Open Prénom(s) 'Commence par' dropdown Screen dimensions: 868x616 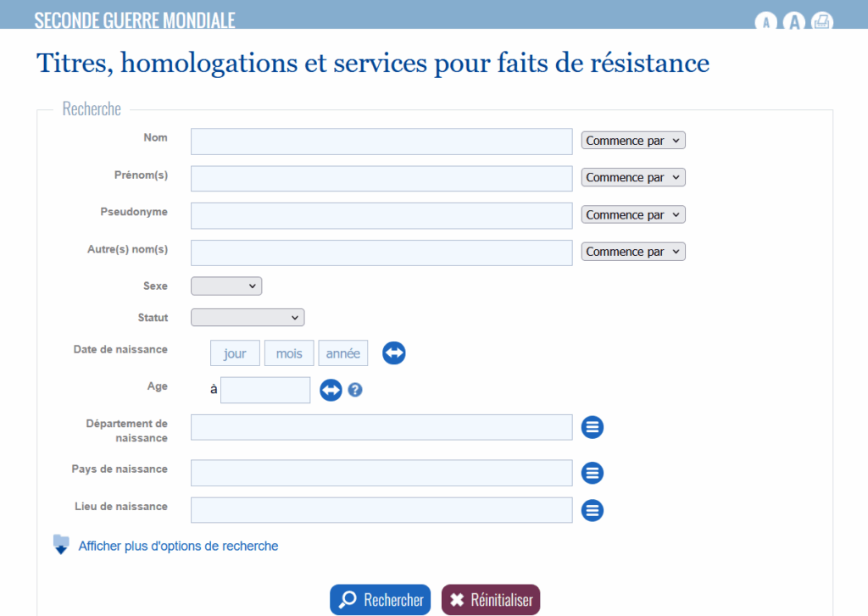[x=632, y=178]
